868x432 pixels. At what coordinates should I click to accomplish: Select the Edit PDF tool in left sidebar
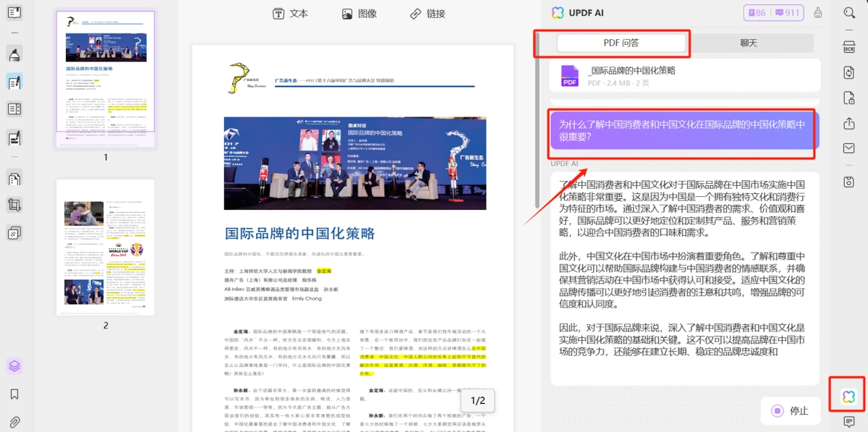click(14, 82)
